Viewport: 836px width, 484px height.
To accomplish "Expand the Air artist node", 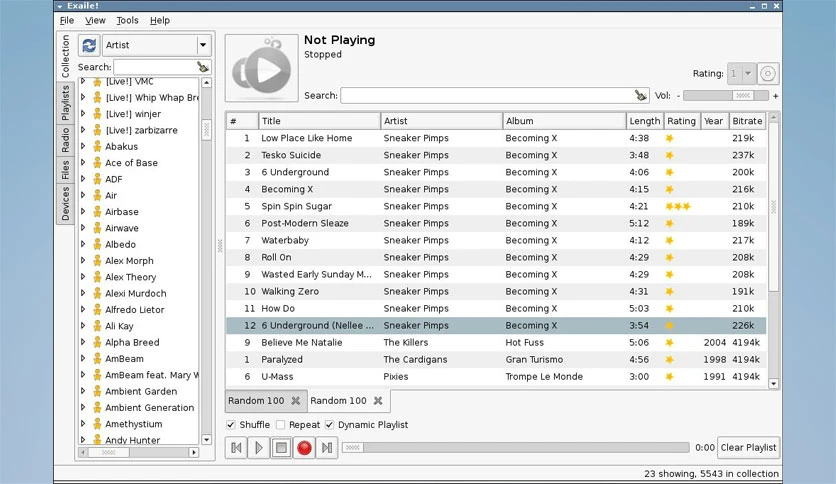I will tap(83, 195).
